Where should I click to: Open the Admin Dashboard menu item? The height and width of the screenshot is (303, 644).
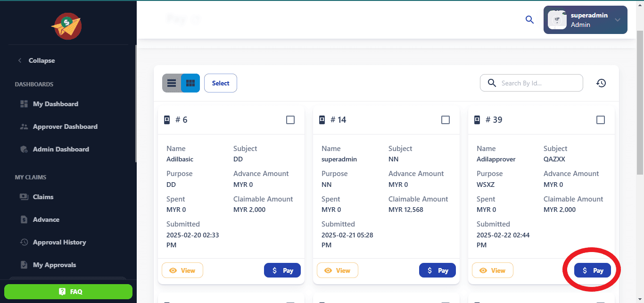[x=60, y=149]
